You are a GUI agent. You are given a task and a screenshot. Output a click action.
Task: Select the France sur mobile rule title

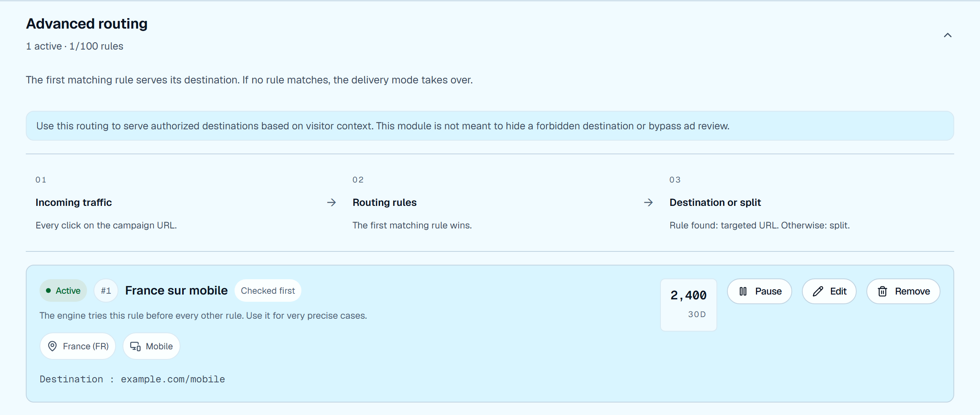point(176,290)
